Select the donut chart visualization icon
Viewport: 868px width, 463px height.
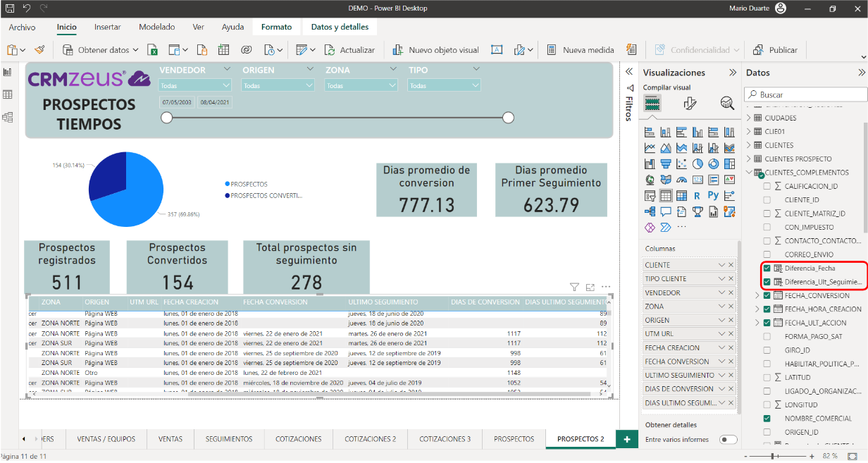[x=714, y=164]
